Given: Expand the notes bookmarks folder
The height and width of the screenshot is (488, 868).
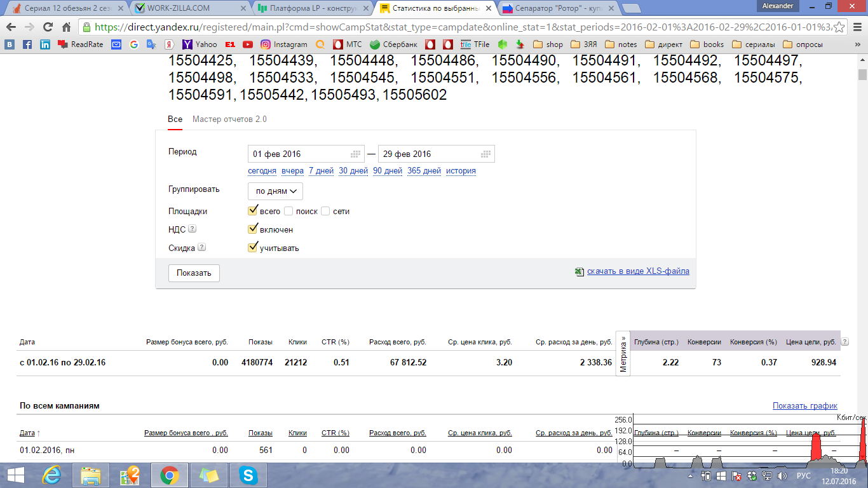Looking at the screenshot, I should (x=621, y=44).
